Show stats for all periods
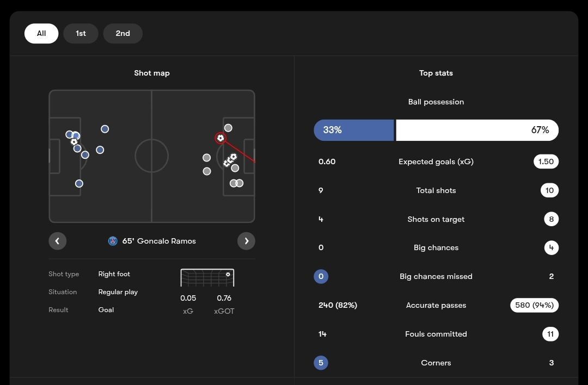 pos(41,33)
